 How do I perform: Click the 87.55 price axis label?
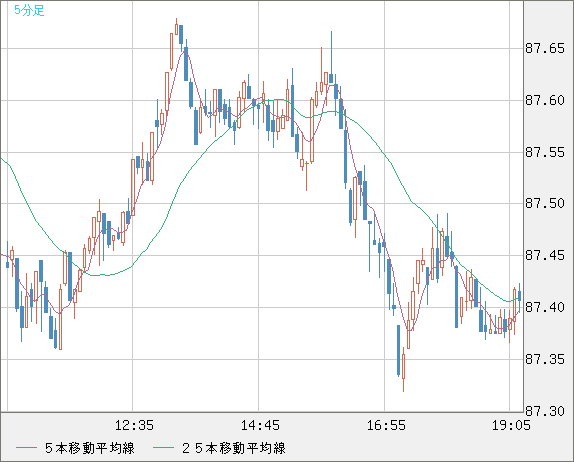[x=545, y=152]
